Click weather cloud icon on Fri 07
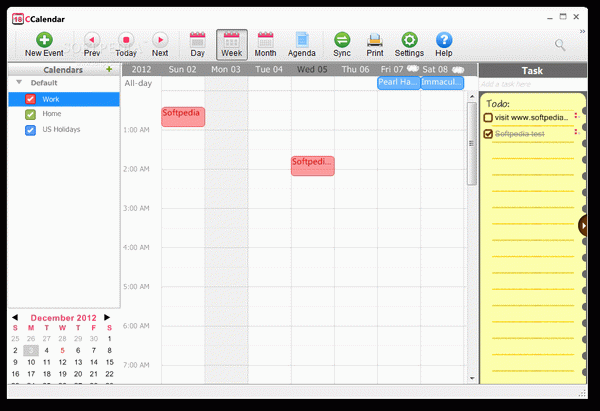 pos(412,69)
